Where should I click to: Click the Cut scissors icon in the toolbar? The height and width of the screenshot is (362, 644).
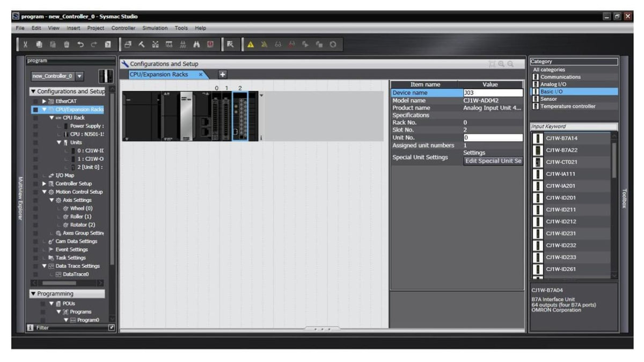pos(25,45)
